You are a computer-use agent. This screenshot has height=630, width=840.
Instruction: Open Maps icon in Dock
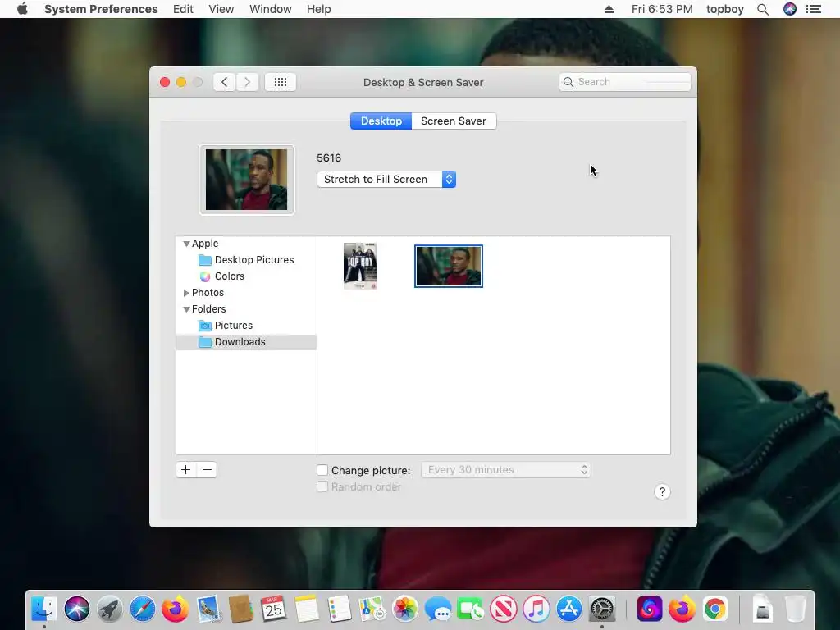372,609
